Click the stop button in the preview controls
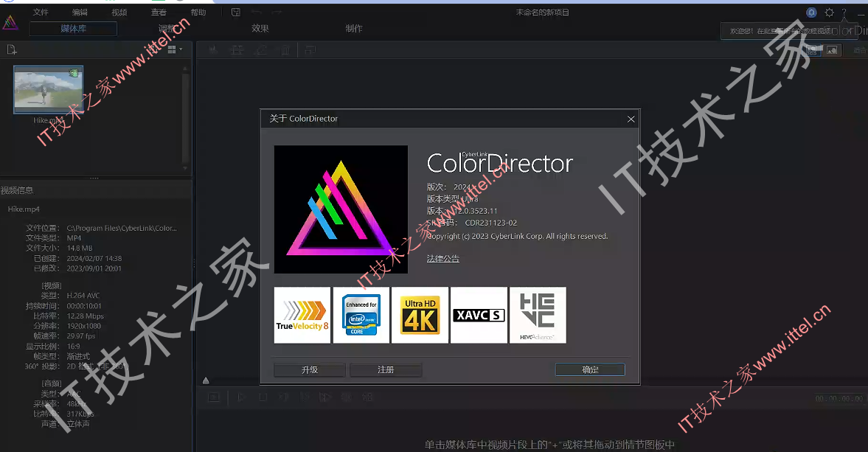This screenshot has height=452, width=868. click(263, 397)
